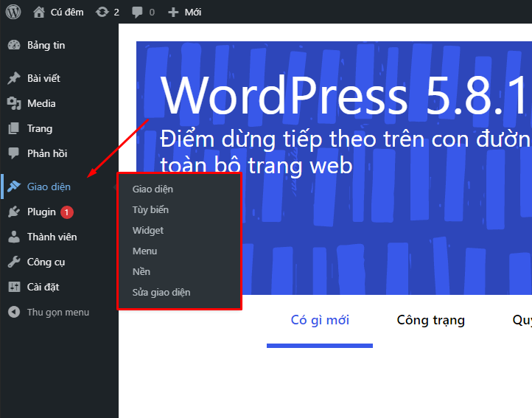The height and width of the screenshot is (418, 532).
Task: Open Phản hồi menu item
Action: [47, 153]
